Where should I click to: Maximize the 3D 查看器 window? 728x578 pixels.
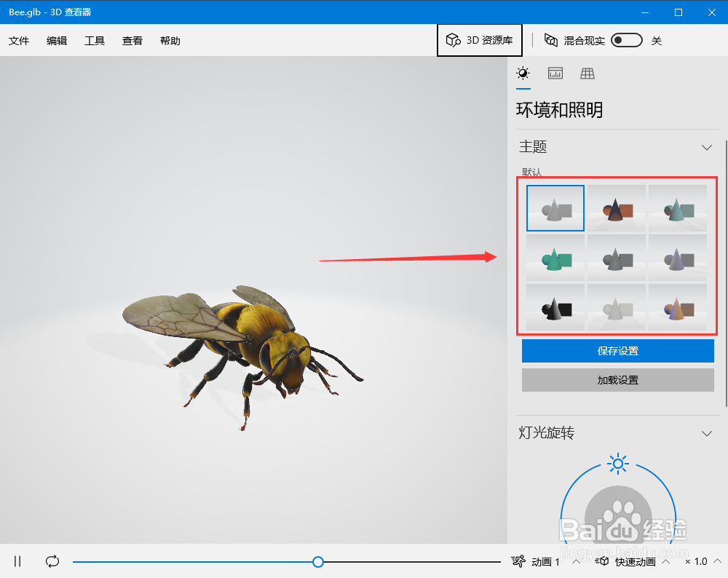coord(678,12)
